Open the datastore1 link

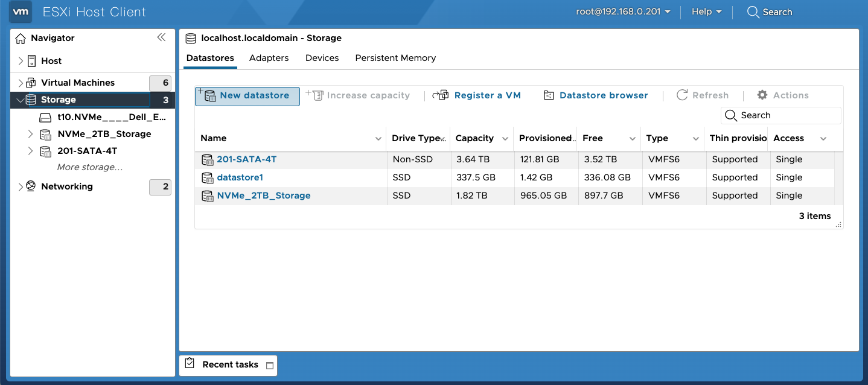240,177
